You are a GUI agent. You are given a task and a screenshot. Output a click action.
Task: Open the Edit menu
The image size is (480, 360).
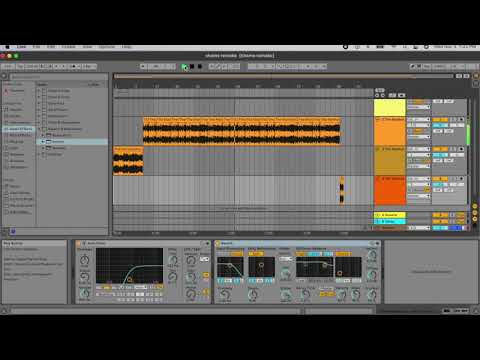point(51,47)
